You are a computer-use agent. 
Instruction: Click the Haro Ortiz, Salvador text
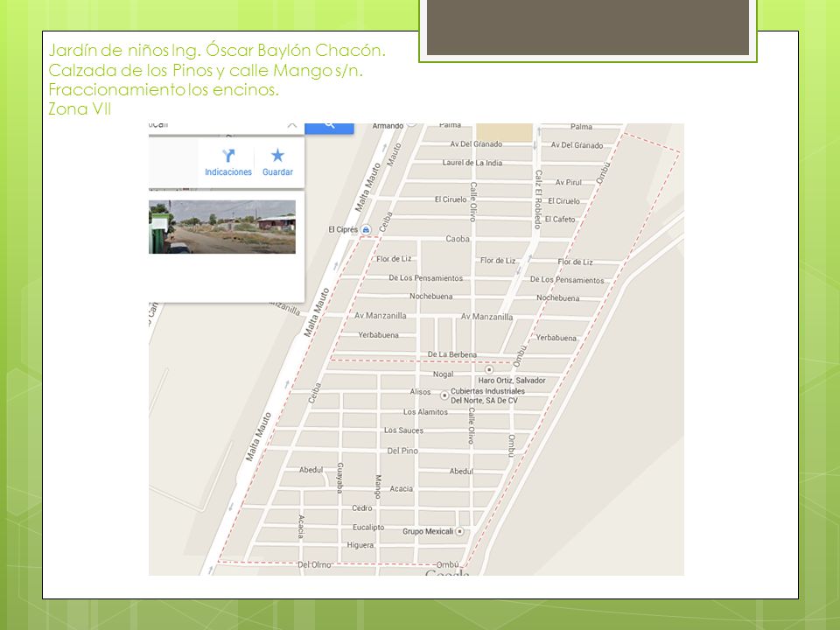pos(512,381)
